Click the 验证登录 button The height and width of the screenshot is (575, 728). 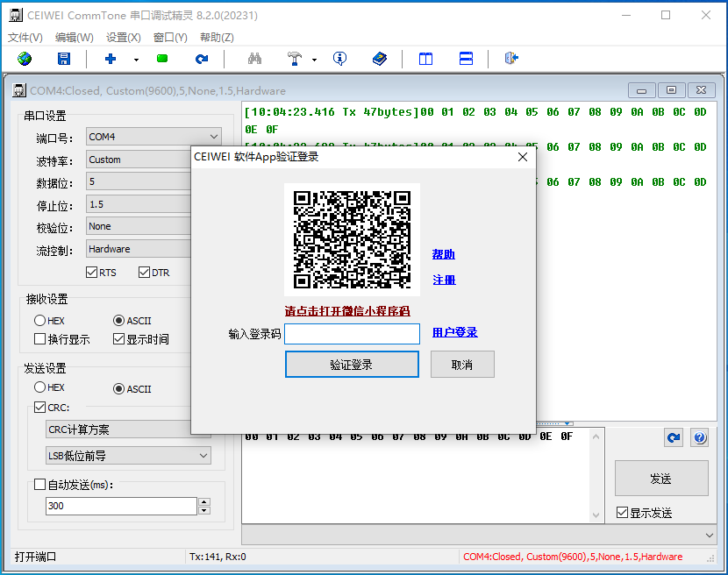pos(352,365)
